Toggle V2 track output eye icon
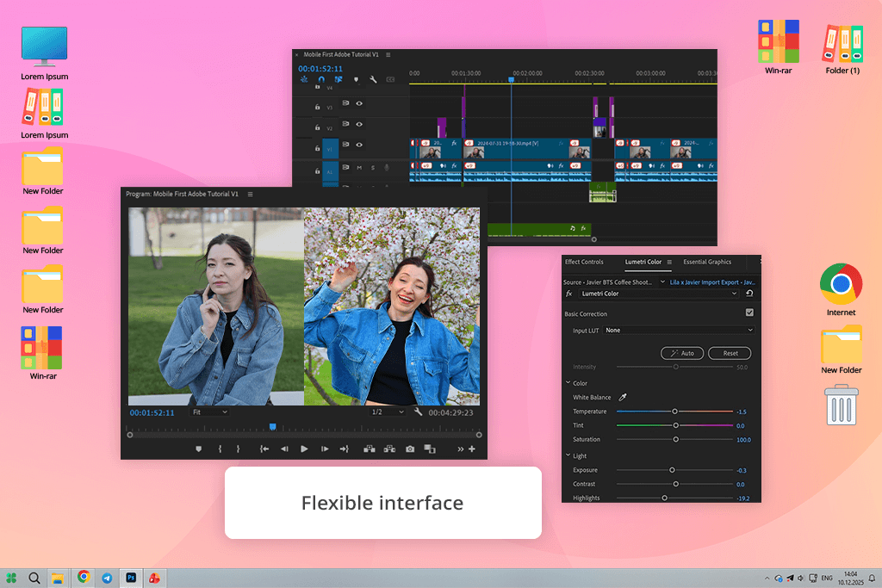The width and height of the screenshot is (882, 588). click(359, 124)
